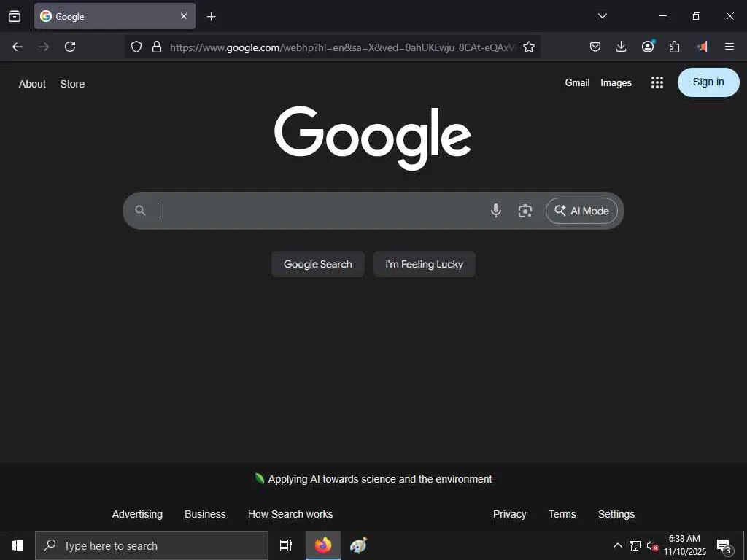Click the Firefox taskbar icon

tap(323, 545)
